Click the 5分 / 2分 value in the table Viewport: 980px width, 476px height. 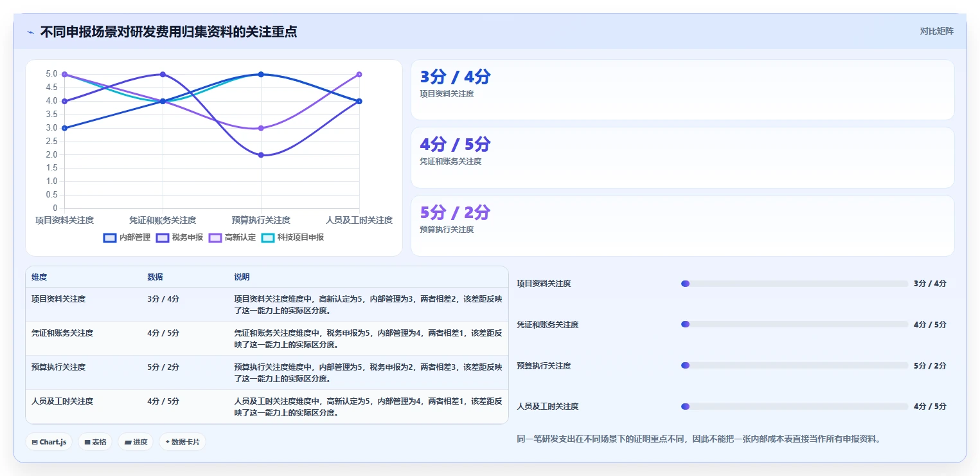163,367
